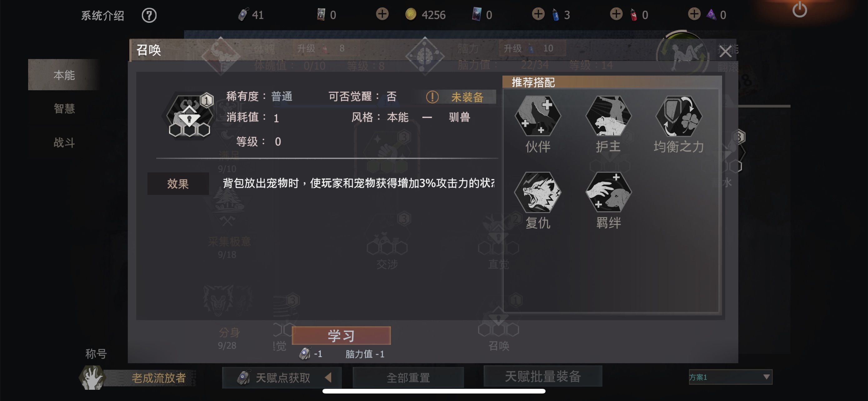Expand 天赋点获取 arrow
The image size is (868, 401).
coord(328,377)
